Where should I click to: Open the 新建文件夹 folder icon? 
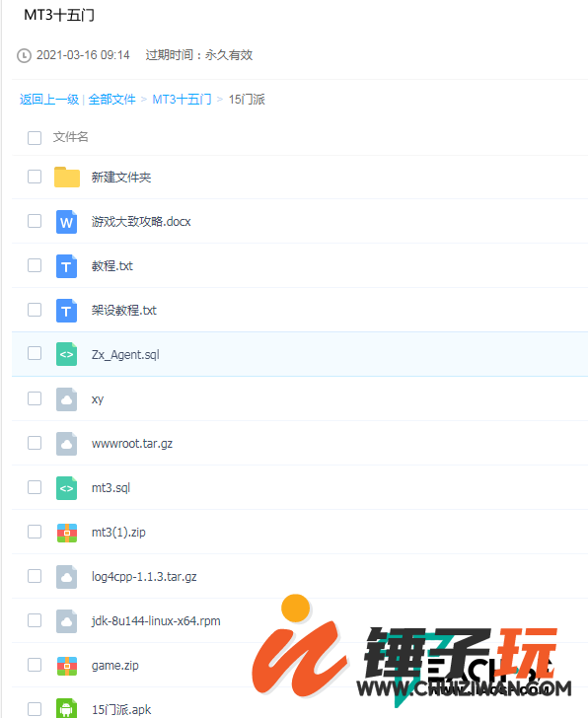(x=67, y=178)
